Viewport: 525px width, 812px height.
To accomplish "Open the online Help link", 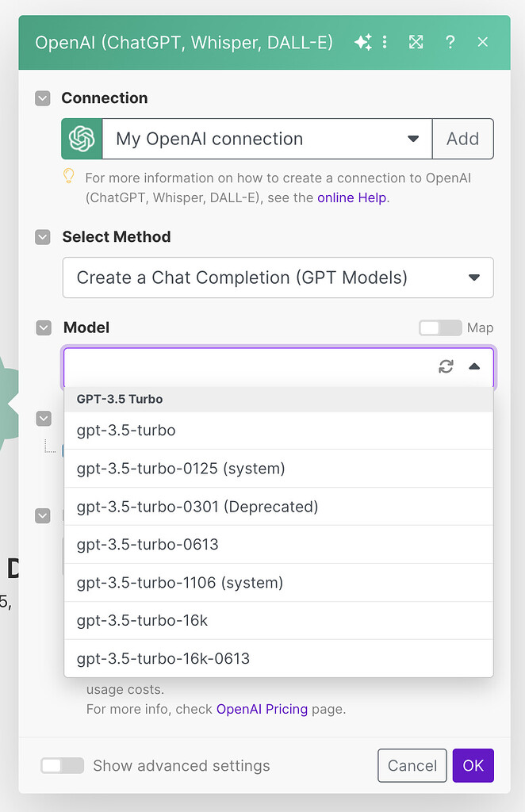I will [351, 197].
